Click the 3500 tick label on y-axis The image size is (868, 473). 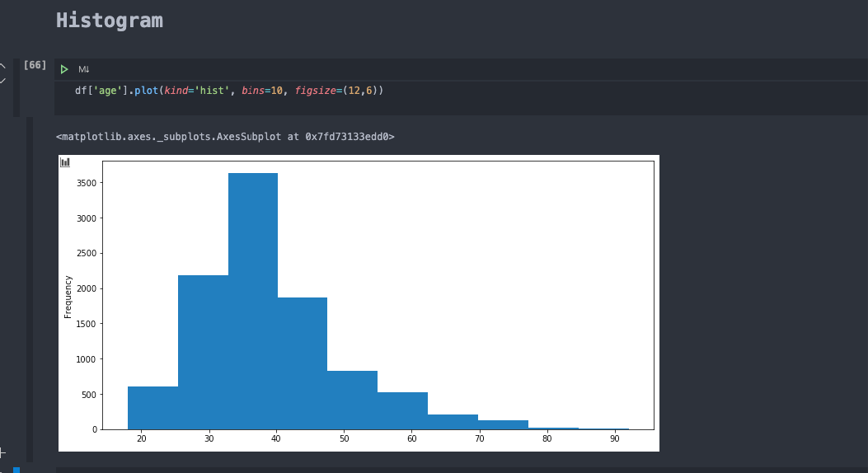point(87,183)
